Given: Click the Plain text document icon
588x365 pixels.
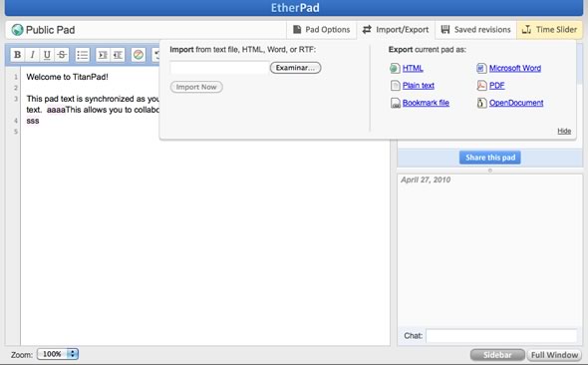Looking at the screenshot, I should pos(396,86).
